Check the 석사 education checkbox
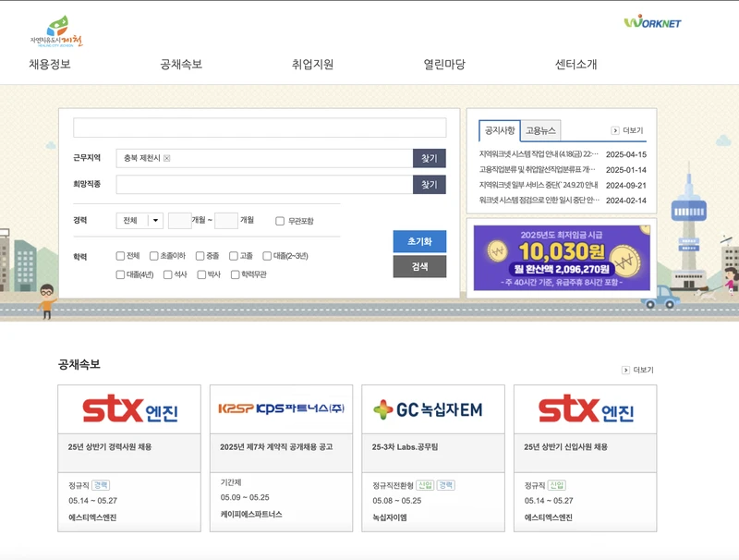This screenshot has height=560, width=739. click(x=166, y=274)
